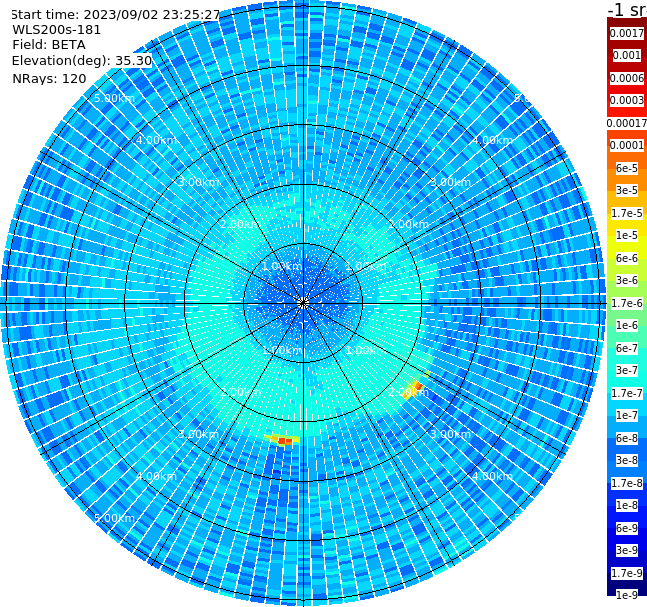The image size is (647, 607).
Task: Click the northeast 3.00km range ring label
Action: (450, 182)
